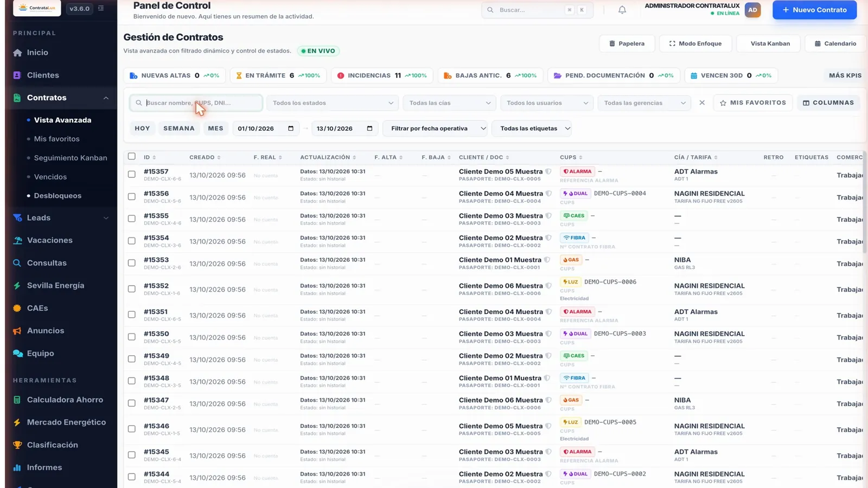Image resolution: width=868 pixels, height=488 pixels.
Task: Check the box for contract #15352
Action: 131,289
